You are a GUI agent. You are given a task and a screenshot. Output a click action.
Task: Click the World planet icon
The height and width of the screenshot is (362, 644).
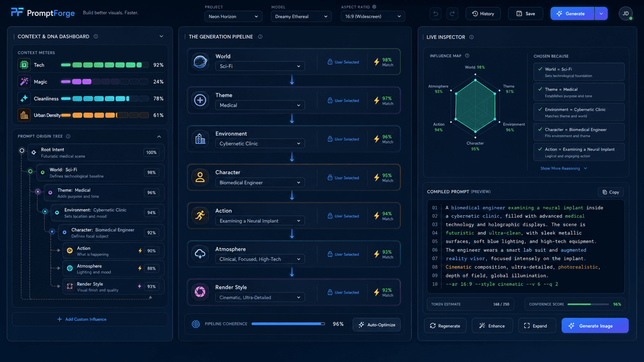tap(200, 61)
